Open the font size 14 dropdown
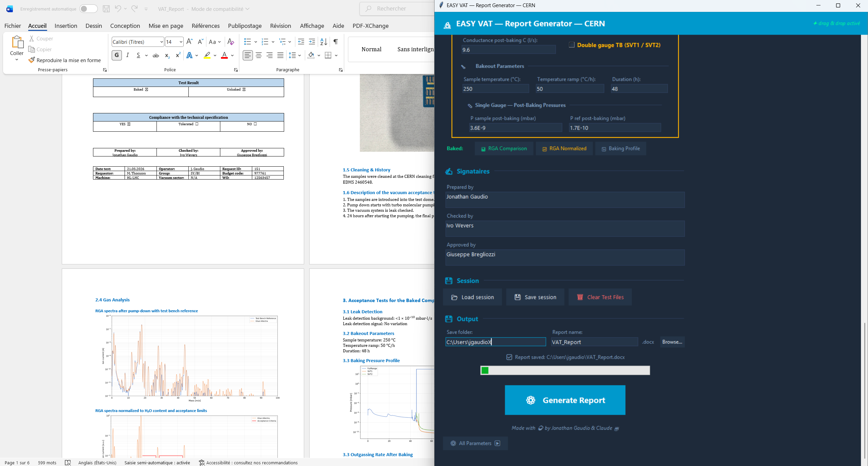Image resolution: width=868 pixels, height=466 pixels. [181, 42]
